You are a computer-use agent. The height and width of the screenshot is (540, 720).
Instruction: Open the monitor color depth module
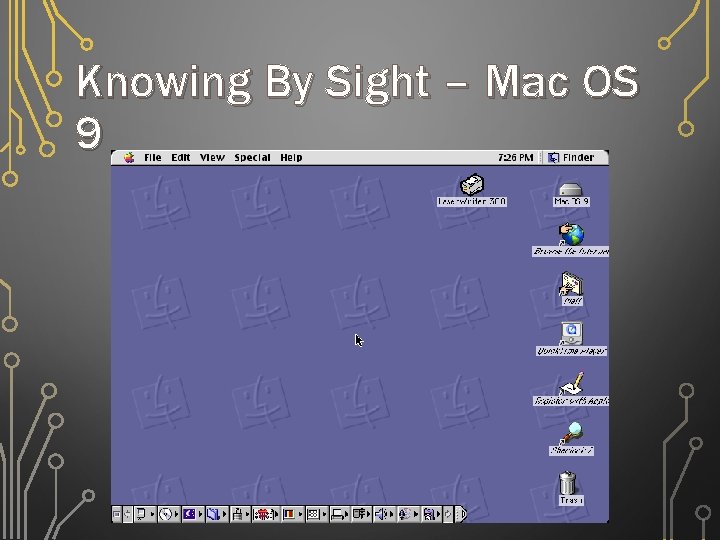292,514
